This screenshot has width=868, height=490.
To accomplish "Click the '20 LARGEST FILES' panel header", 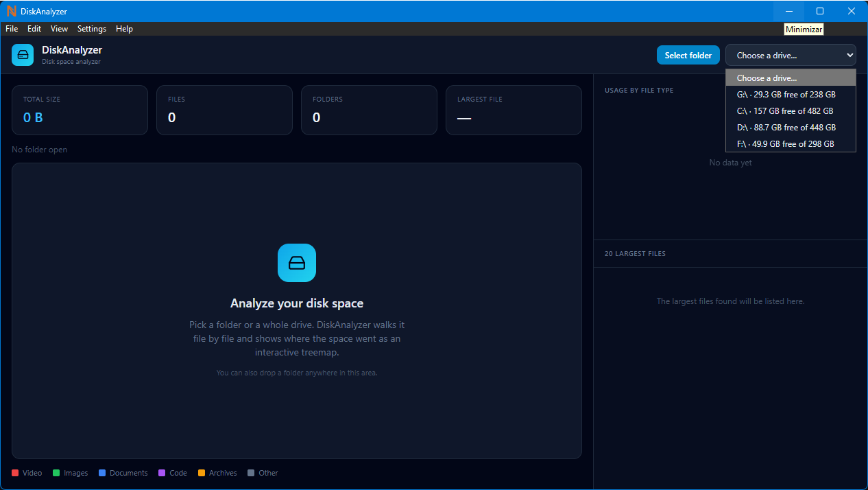I will [635, 254].
